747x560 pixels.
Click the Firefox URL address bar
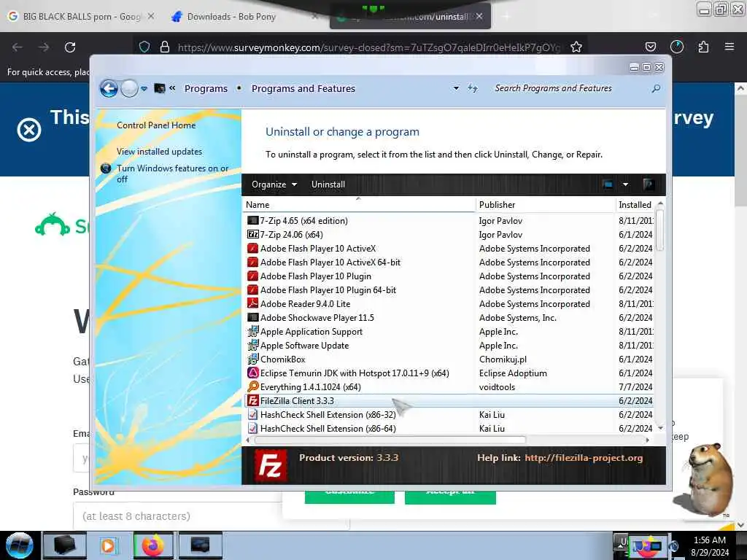[x=368, y=47]
